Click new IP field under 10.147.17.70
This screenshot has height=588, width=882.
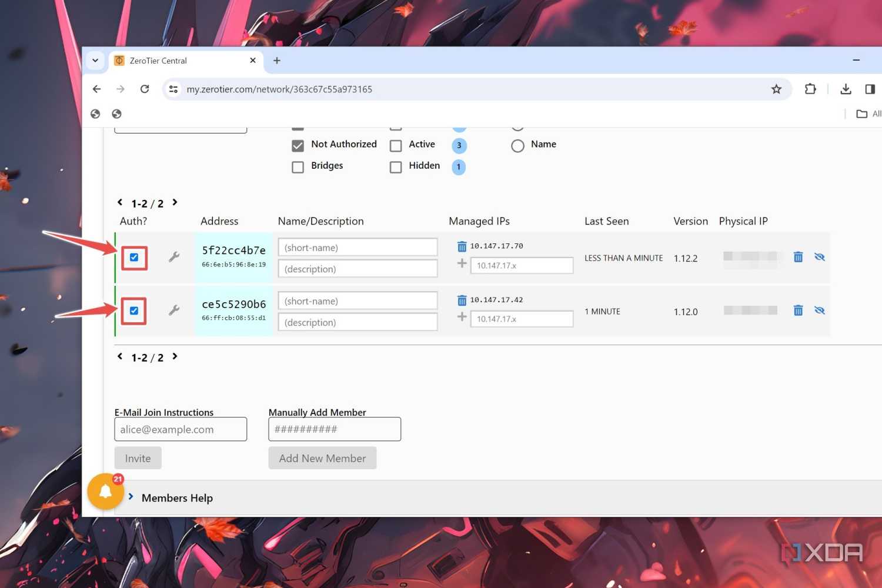click(x=522, y=265)
